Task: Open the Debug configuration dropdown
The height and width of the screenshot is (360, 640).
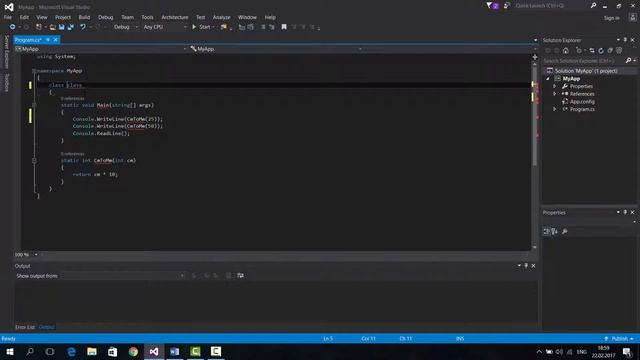Action: coord(125,27)
